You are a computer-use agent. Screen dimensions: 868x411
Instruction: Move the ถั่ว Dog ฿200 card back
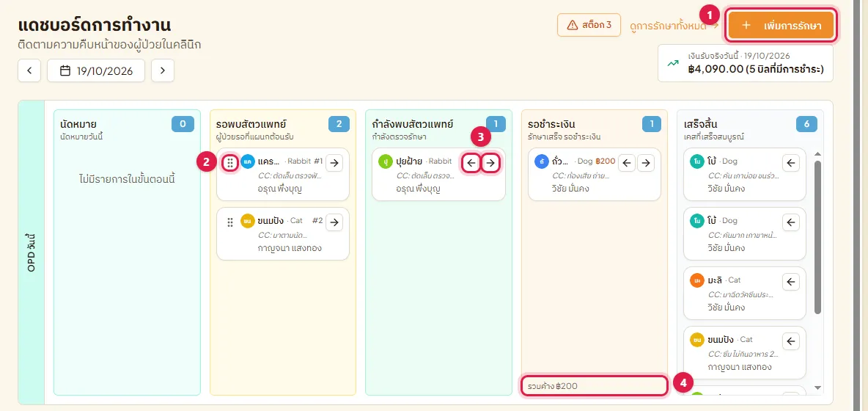click(x=626, y=163)
